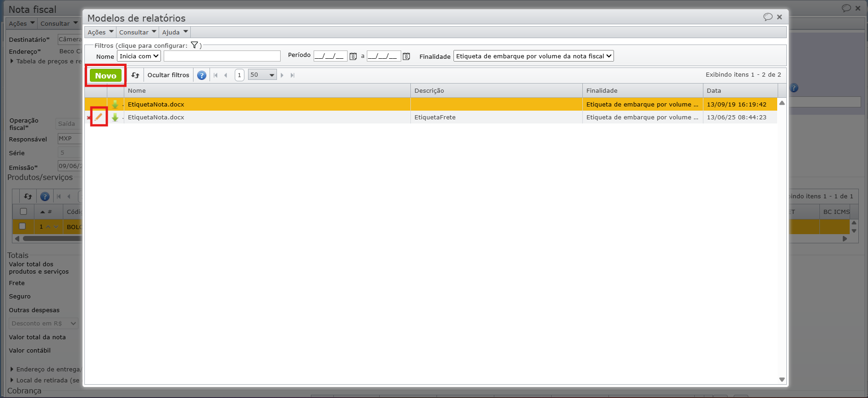868x398 pixels.
Task: Check the checkbox for product row 1
Action: (x=22, y=226)
